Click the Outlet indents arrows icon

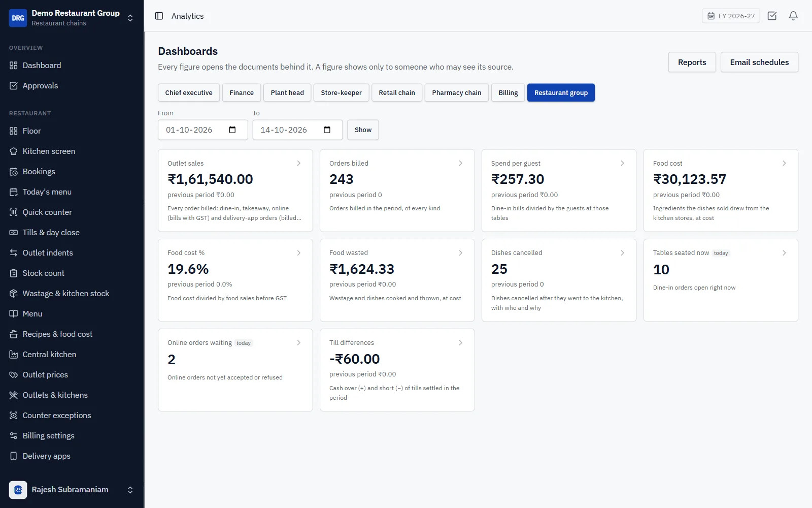tap(14, 253)
